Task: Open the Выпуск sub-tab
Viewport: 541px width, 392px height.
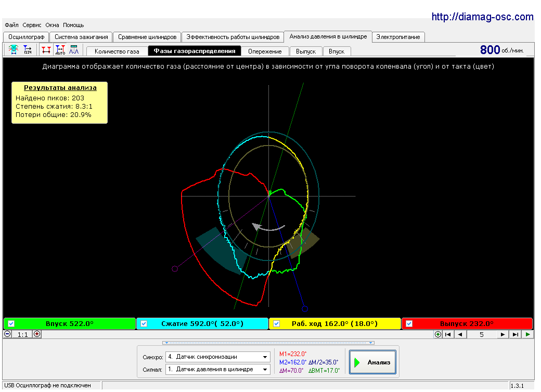Action: click(x=306, y=51)
